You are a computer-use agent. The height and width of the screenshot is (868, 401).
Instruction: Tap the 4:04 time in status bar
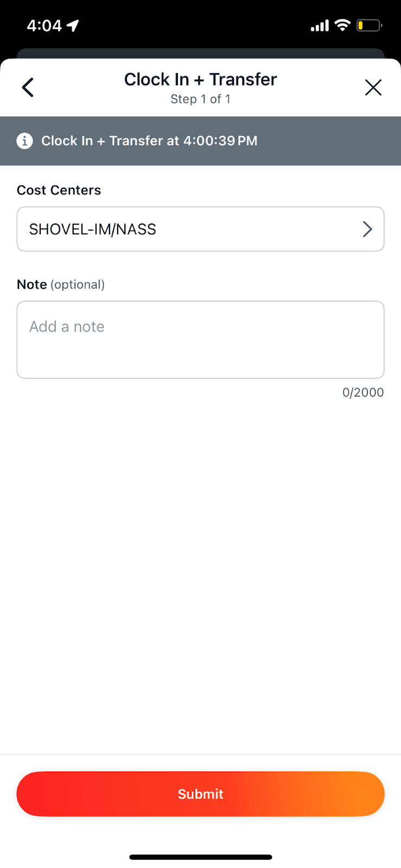click(x=44, y=25)
